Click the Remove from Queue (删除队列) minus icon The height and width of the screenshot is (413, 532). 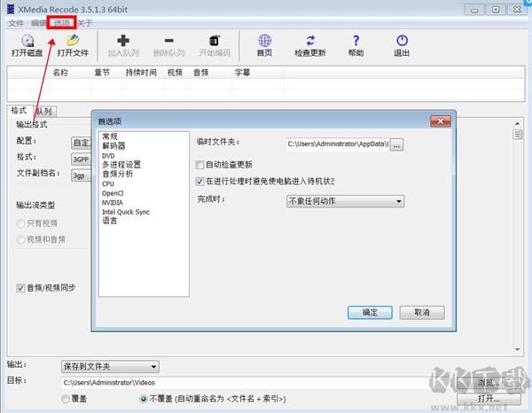pyautogui.click(x=169, y=41)
